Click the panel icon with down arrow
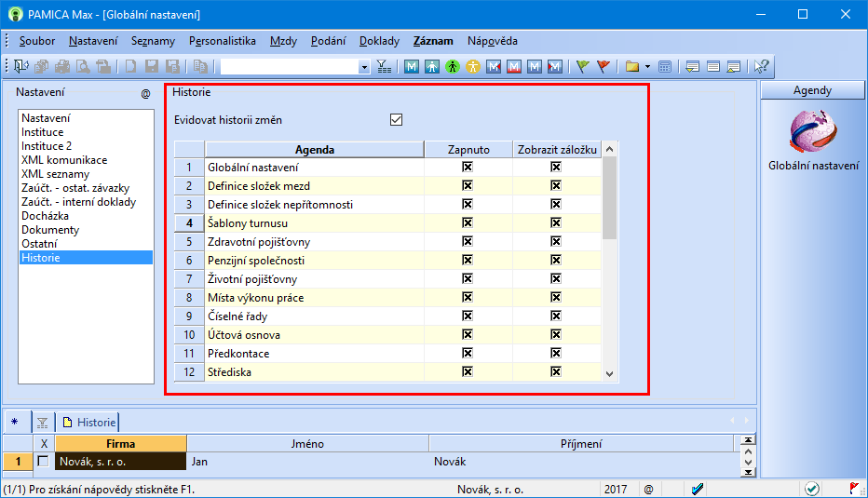The width and height of the screenshot is (868, 498). point(692,66)
